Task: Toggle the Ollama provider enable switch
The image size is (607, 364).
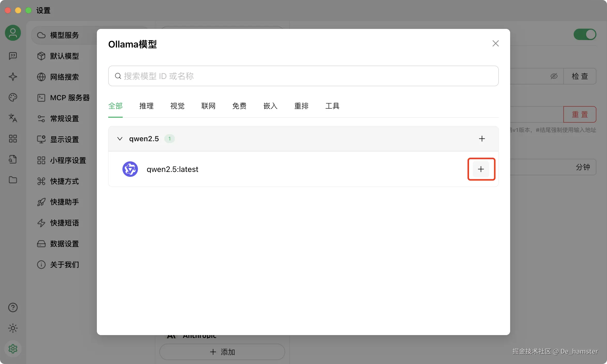Action: point(585,34)
